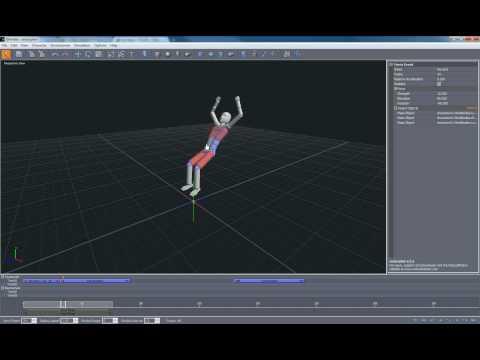Image resolution: width=480 pixels, height=360 pixels.
Task: Open the Edit menu
Action: 14,45
